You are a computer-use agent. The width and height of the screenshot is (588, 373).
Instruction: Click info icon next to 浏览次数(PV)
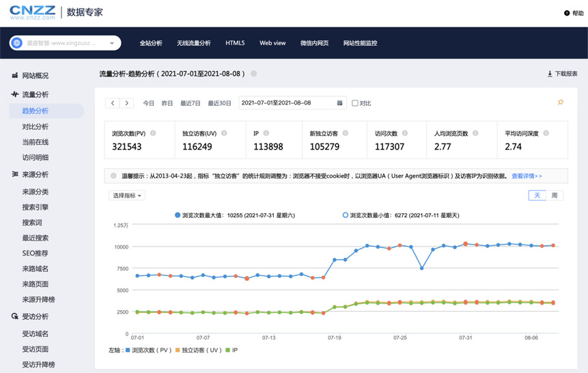153,133
